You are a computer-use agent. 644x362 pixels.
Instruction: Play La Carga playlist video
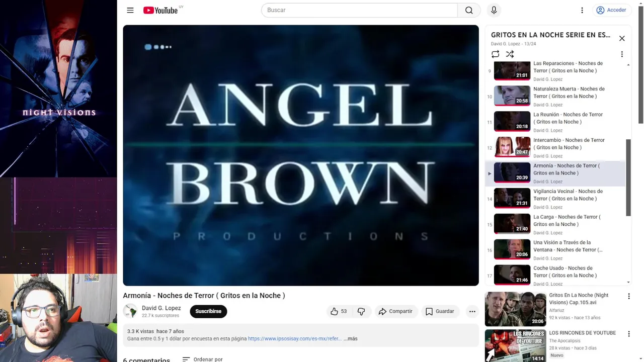coord(555,224)
